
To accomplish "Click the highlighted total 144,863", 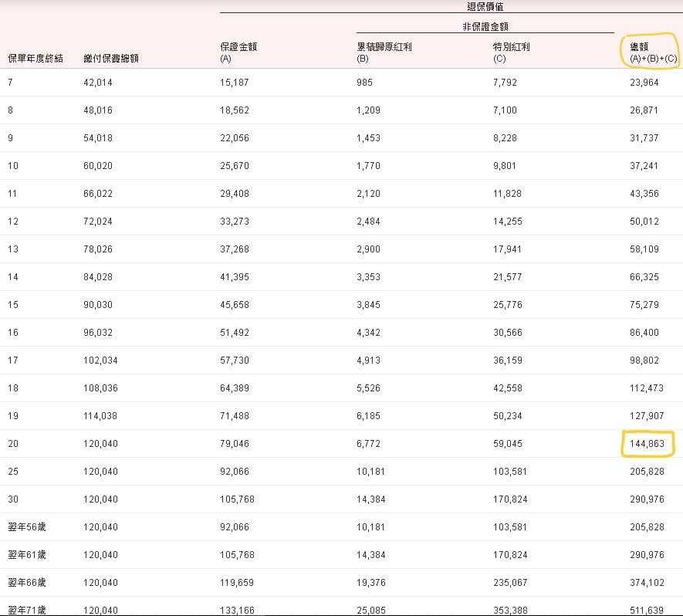I will (647, 444).
